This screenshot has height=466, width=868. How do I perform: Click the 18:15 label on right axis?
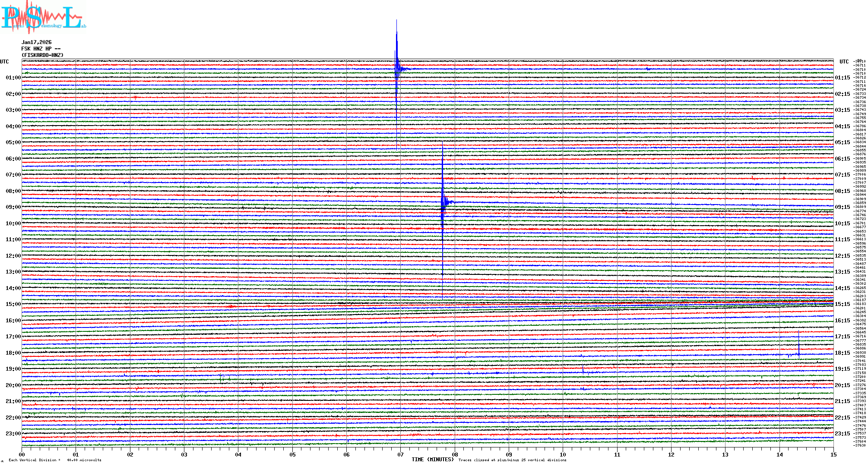click(842, 353)
